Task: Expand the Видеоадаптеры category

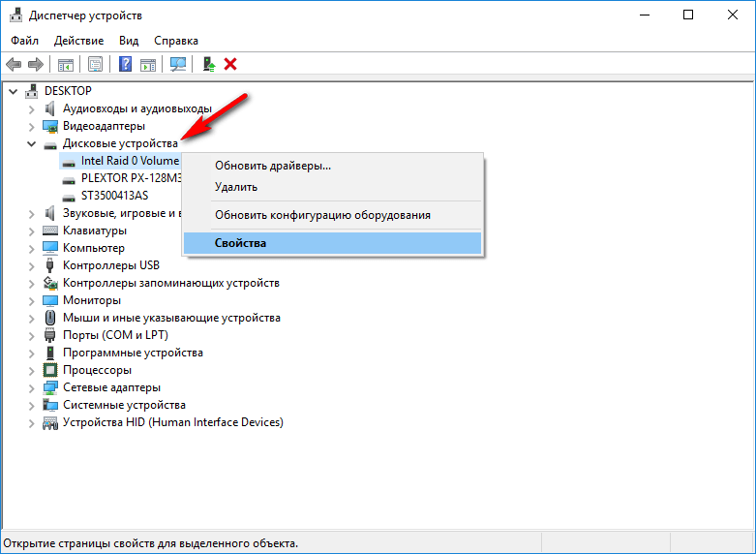Action: pos(31,127)
